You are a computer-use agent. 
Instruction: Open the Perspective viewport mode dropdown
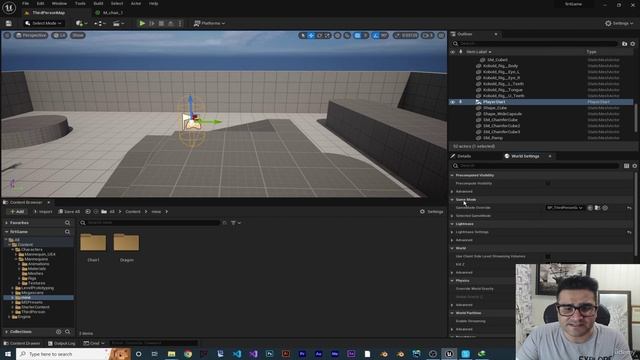[x=31, y=36]
